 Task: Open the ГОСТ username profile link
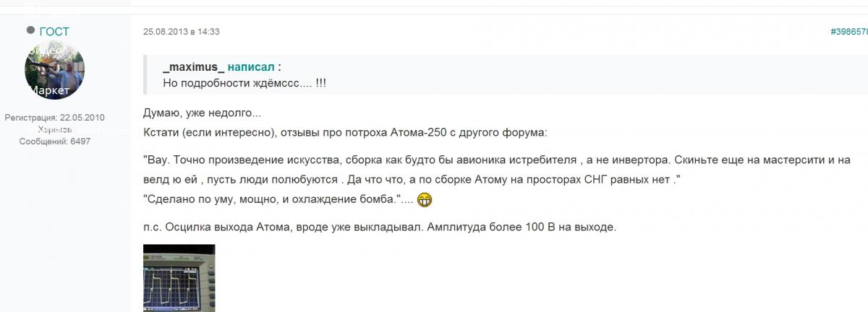pyautogui.click(x=54, y=31)
